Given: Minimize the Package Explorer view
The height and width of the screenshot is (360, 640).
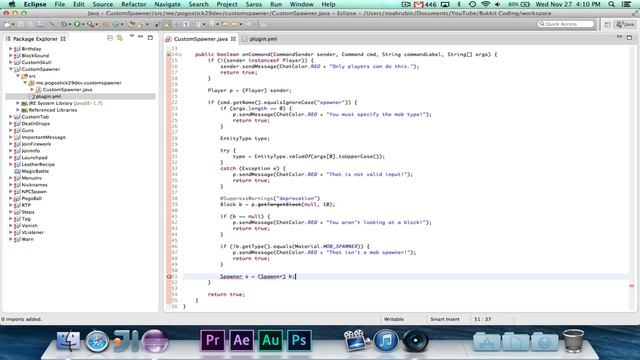Looking at the screenshot, I should coord(140,37).
